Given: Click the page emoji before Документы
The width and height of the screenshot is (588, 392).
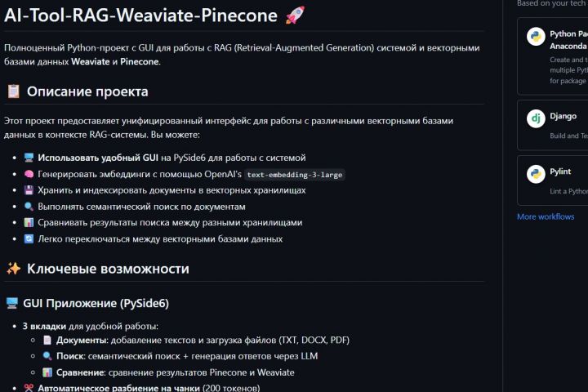Looking at the screenshot, I should (x=47, y=340).
